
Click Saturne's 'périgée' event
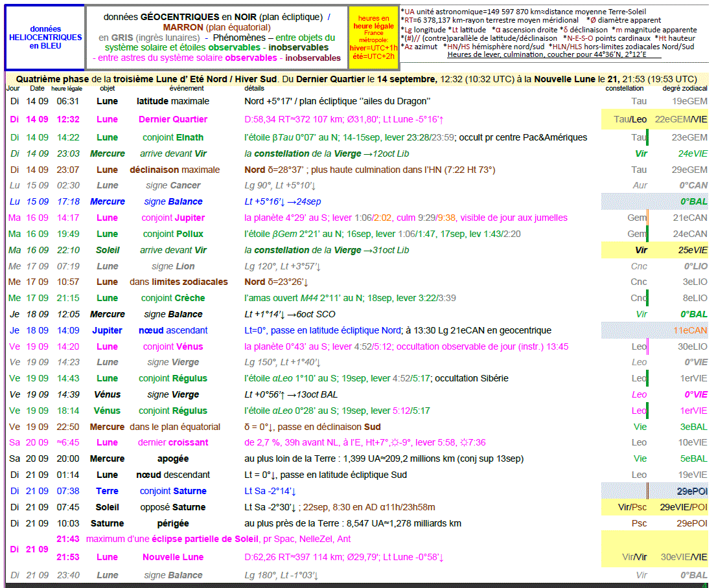(x=173, y=523)
